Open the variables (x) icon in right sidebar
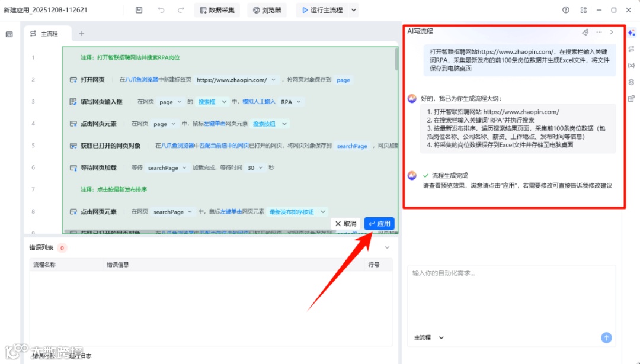 (632, 65)
